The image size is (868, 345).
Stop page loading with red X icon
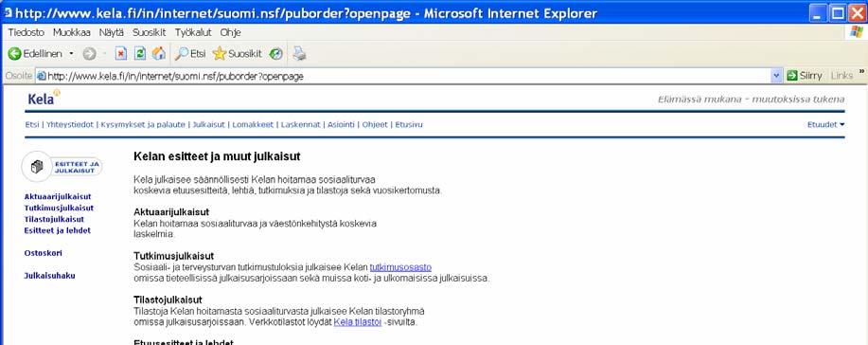click(121, 54)
